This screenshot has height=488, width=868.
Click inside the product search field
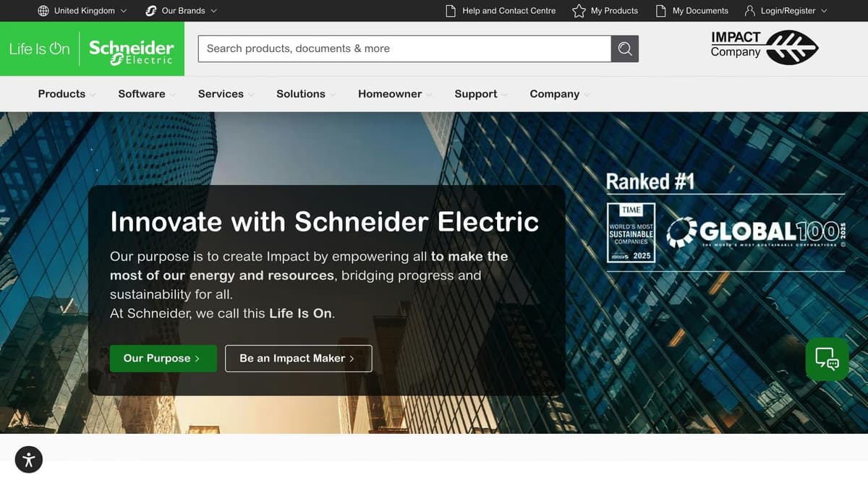405,48
